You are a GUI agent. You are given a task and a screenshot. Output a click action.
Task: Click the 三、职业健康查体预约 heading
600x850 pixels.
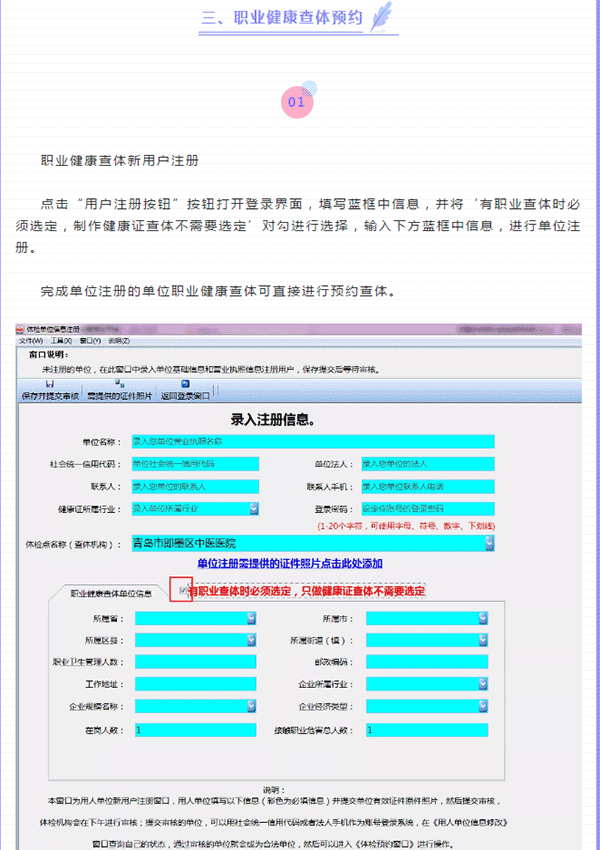pyautogui.click(x=282, y=17)
